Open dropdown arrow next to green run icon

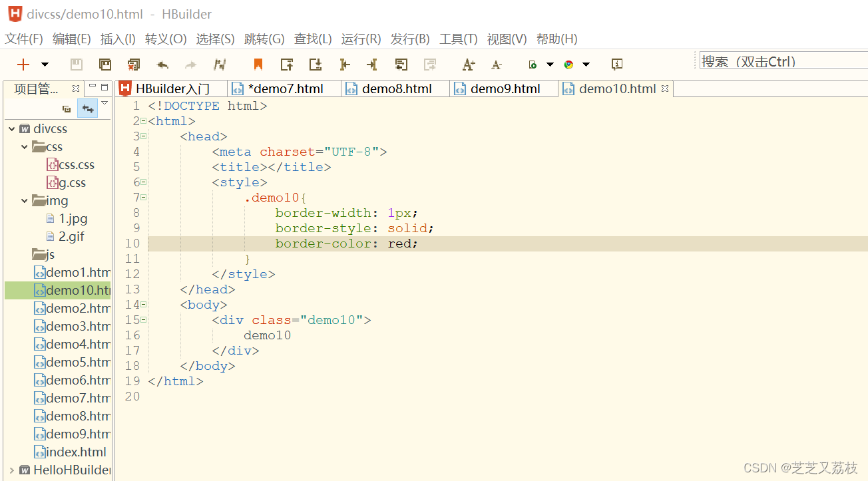[x=550, y=65]
